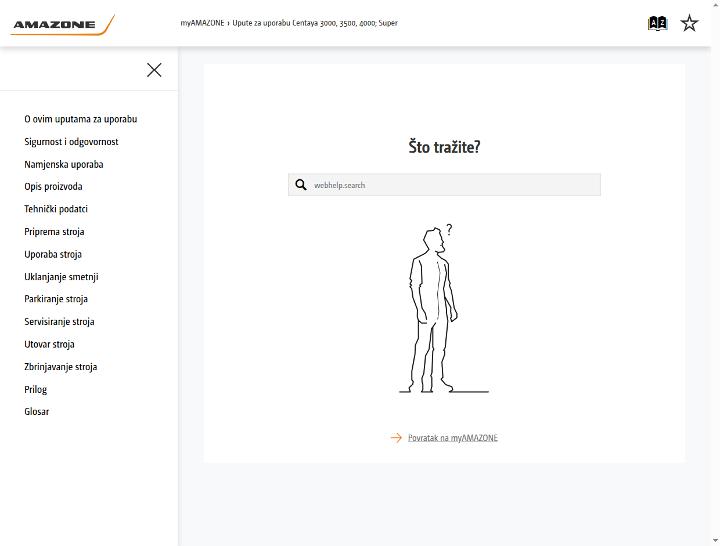
Task: Click myAMAZONE in the breadcrumb
Action: coord(202,23)
